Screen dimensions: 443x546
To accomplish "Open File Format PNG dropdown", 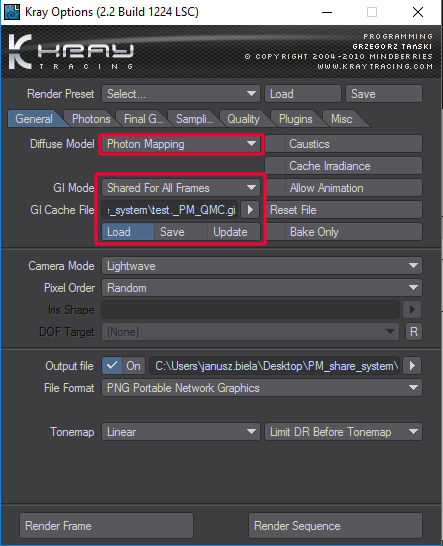I will [262, 388].
